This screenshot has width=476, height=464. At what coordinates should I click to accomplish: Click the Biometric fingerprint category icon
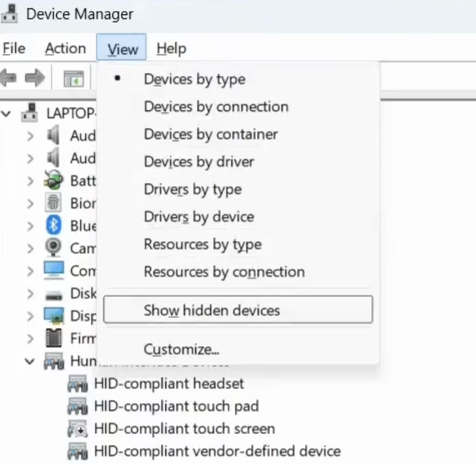pyautogui.click(x=54, y=203)
